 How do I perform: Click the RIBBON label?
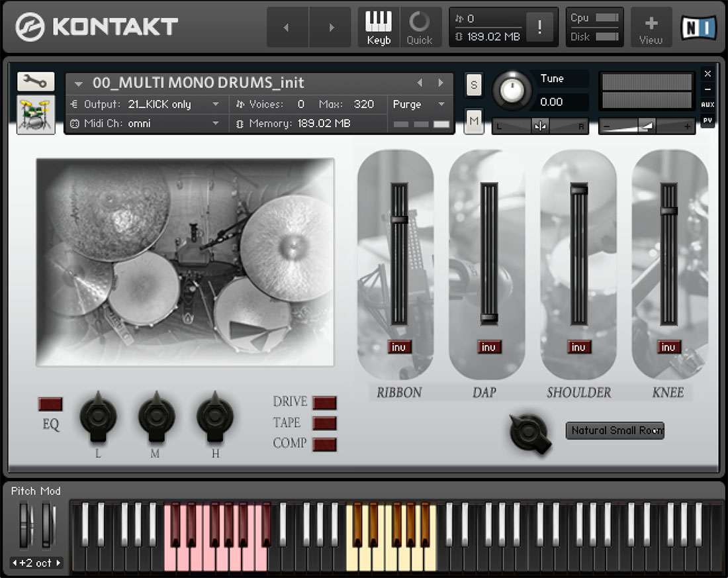399,393
